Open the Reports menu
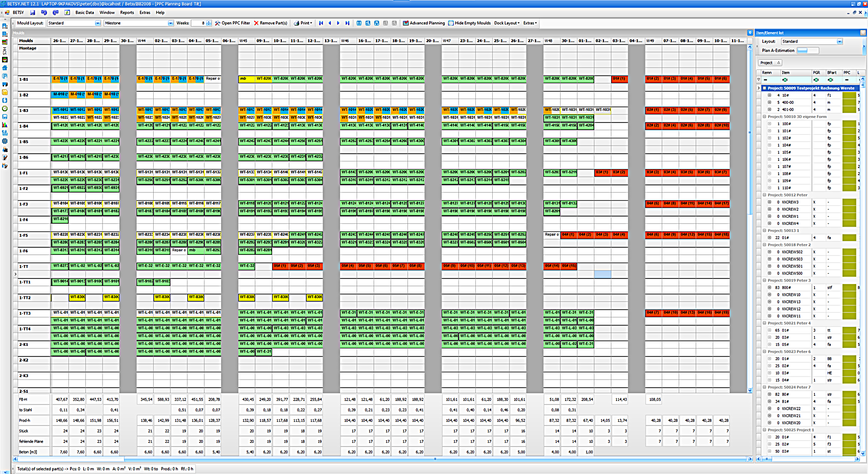Screen dimensions: 868x474 (127, 12)
